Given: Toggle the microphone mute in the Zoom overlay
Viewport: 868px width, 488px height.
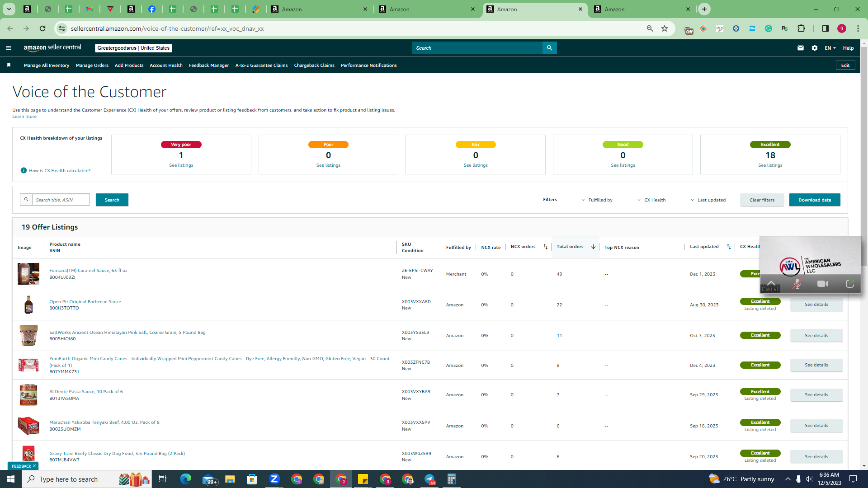Looking at the screenshot, I should point(797,284).
